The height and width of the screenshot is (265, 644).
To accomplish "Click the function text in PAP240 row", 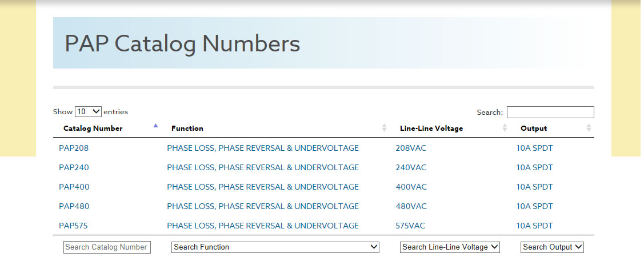I will (x=263, y=167).
